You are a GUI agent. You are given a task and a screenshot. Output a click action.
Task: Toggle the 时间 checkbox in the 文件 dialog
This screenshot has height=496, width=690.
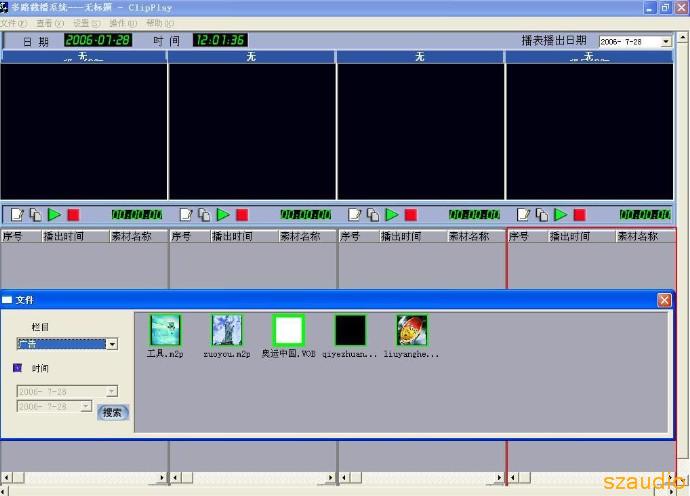click(17, 367)
